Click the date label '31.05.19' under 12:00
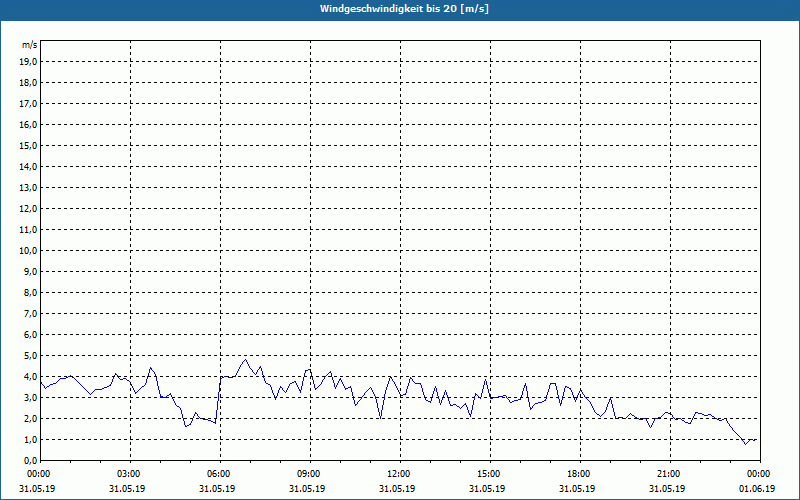 [397, 489]
